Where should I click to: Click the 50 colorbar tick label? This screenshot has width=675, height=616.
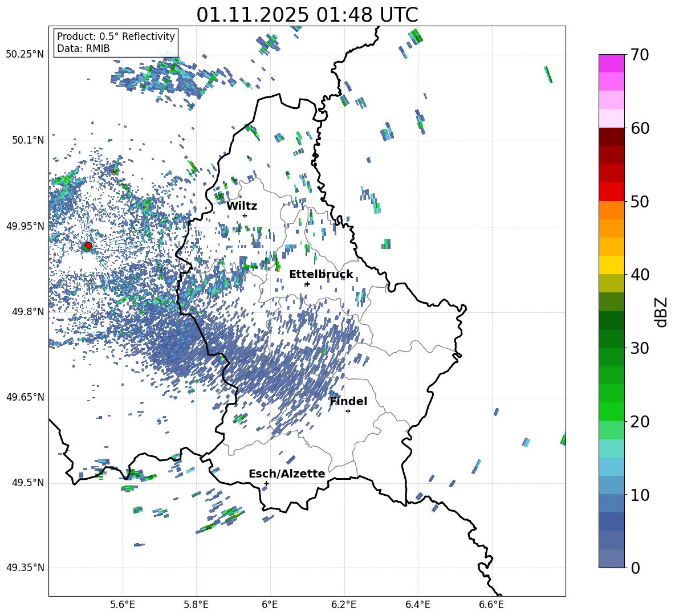point(640,202)
